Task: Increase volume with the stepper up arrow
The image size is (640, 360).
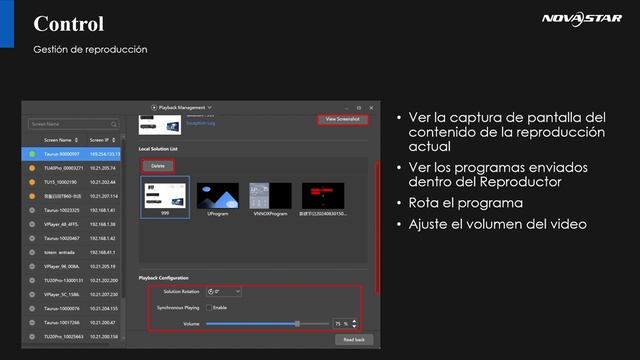Action: (x=354, y=322)
